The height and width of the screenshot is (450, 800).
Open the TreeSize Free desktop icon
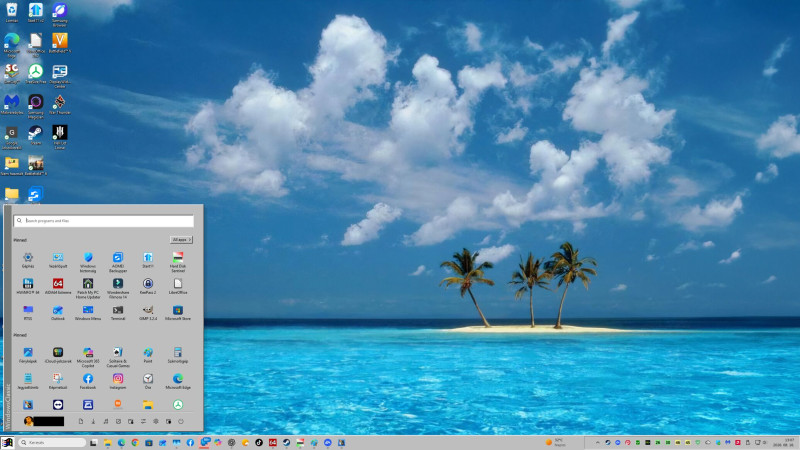coord(35,73)
